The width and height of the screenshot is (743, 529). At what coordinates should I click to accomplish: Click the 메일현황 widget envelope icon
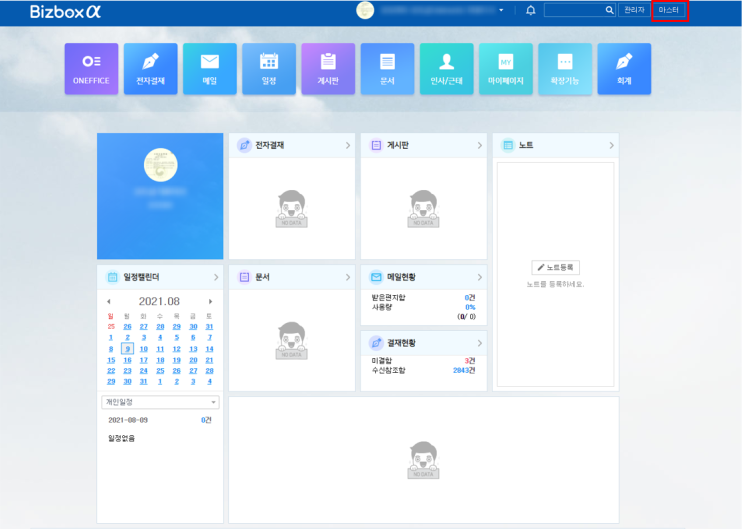tap(376, 277)
